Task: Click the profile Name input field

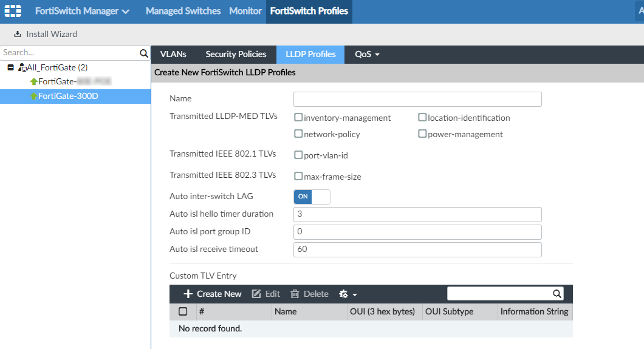Action: click(417, 99)
